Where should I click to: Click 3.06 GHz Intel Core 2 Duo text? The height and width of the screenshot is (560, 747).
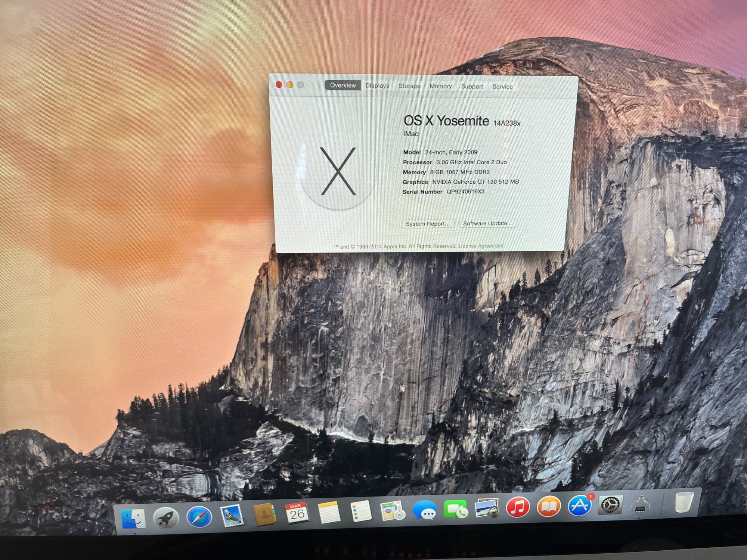coord(472,162)
